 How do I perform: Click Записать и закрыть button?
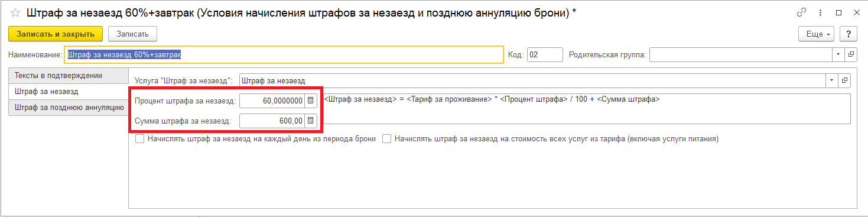point(56,34)
